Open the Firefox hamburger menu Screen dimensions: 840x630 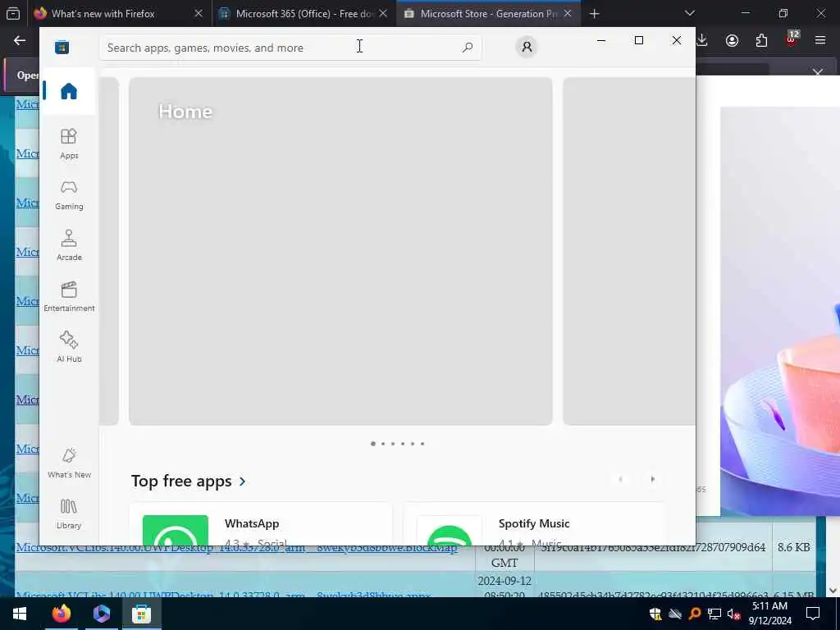[x=820, y=40]
